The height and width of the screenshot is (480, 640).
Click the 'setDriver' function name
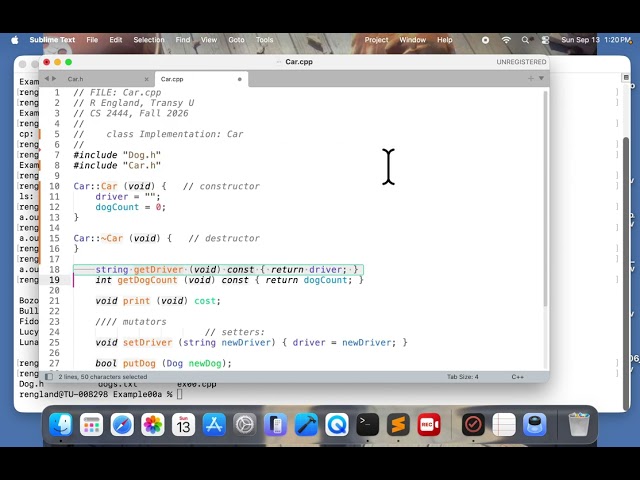point(148,342)
